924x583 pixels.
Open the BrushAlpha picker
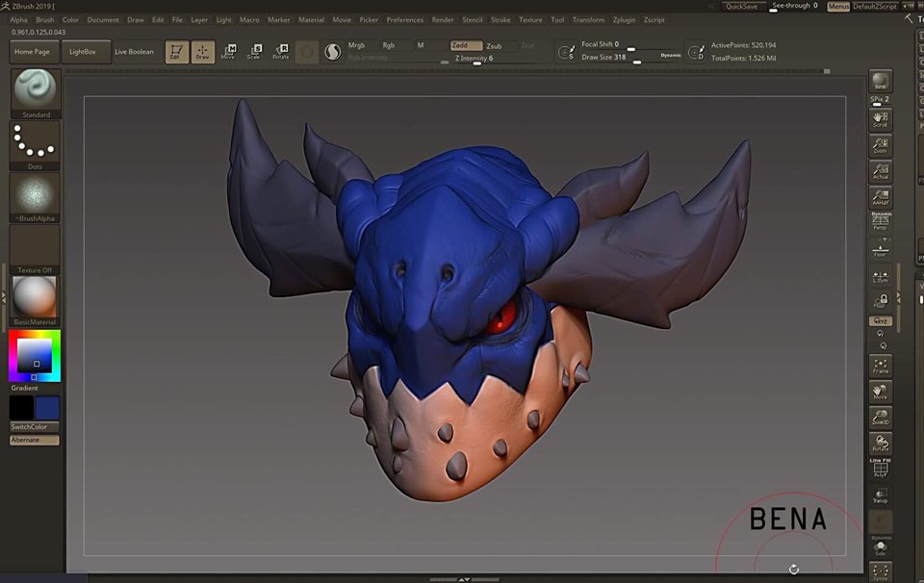(x=36, y=196)
